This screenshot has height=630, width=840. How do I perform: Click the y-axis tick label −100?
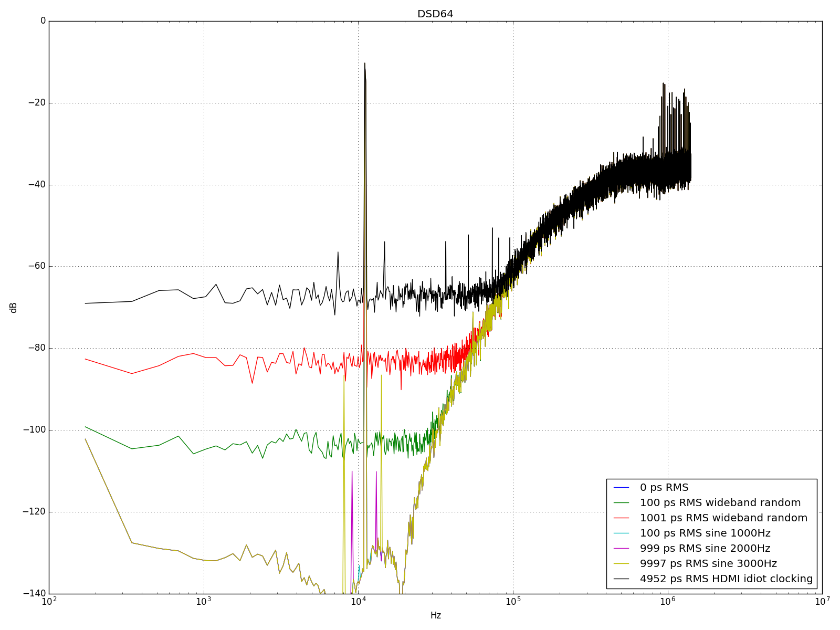pos(35,430)
